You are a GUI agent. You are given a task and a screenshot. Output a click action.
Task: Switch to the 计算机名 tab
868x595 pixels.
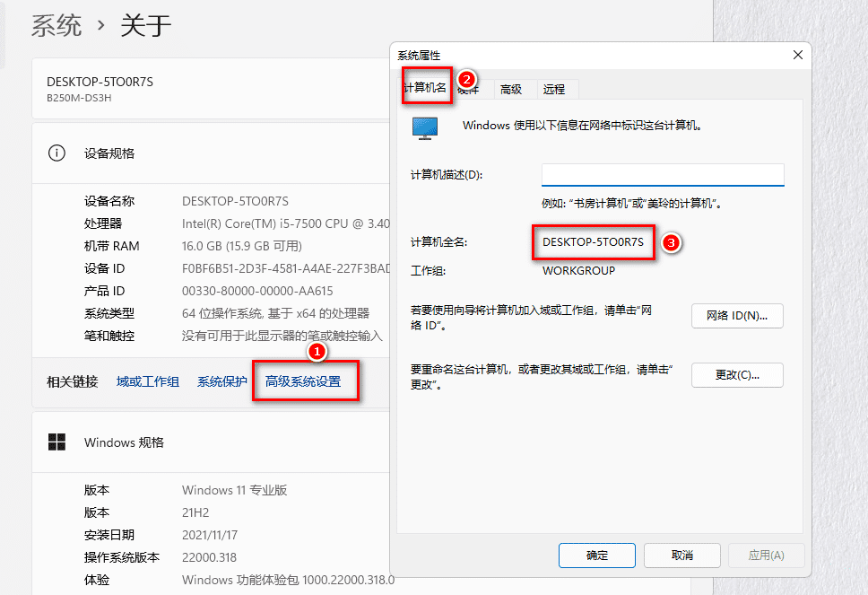(x=424, y=88)
